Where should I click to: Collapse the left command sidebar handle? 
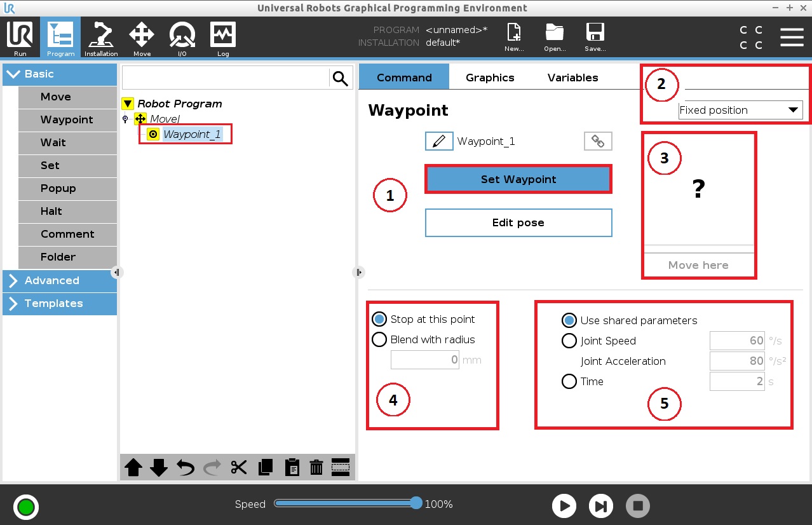click(x=116, y=272)
